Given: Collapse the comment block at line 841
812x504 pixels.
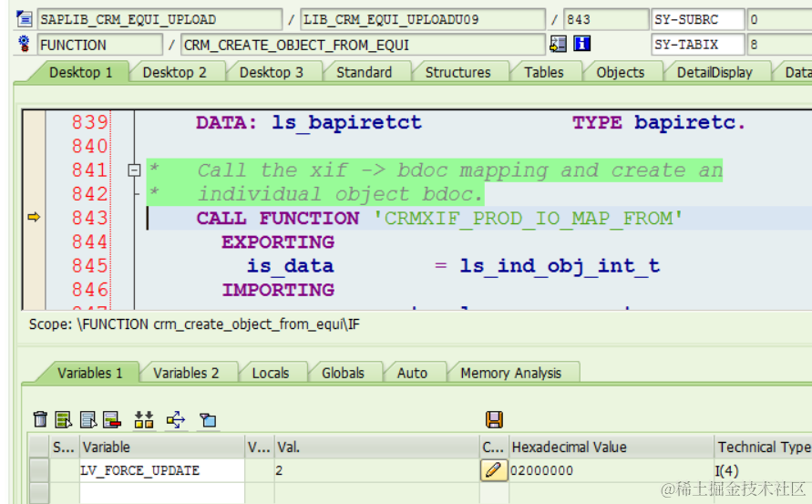Looking at the screenshot, I should pyautogui.click(x=134, y=170).
